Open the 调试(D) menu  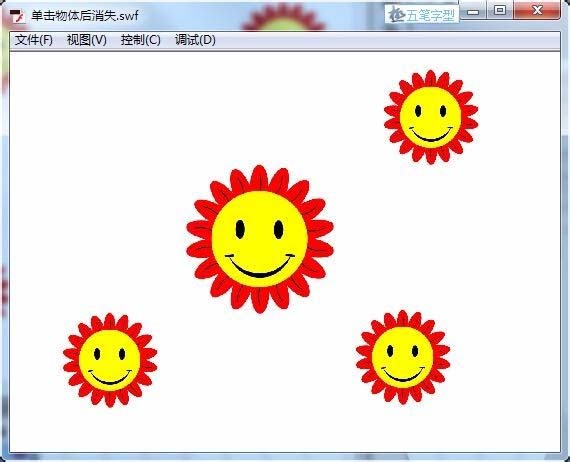[x=195, y=40]
